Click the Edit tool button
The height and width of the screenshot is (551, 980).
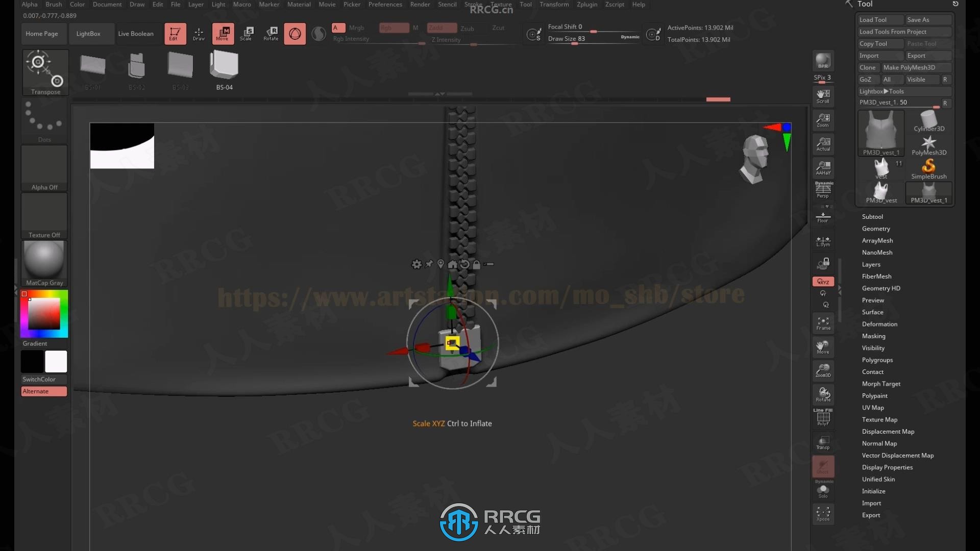pos(175,33)
